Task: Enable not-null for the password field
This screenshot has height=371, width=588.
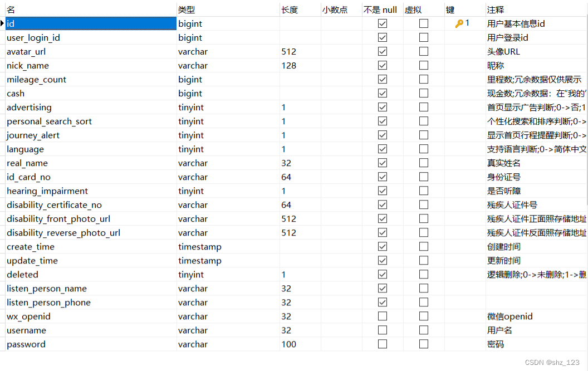Action: [383, 344]
